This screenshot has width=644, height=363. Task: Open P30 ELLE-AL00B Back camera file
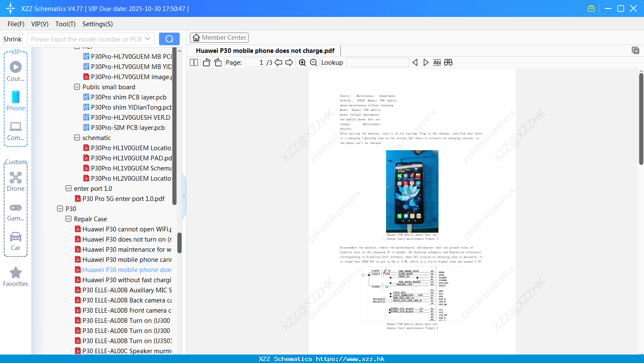coord(123,300)
